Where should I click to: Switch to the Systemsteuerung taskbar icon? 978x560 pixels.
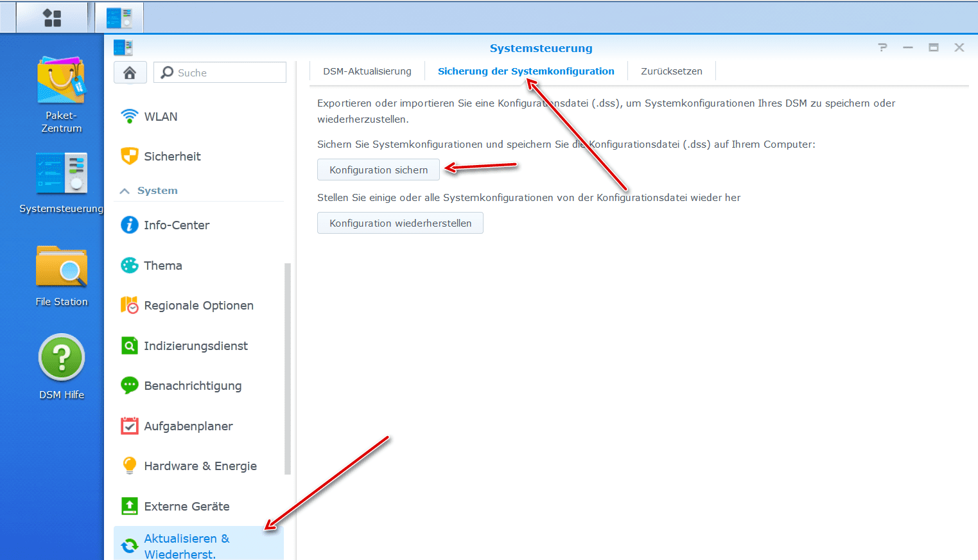point(119,17)
